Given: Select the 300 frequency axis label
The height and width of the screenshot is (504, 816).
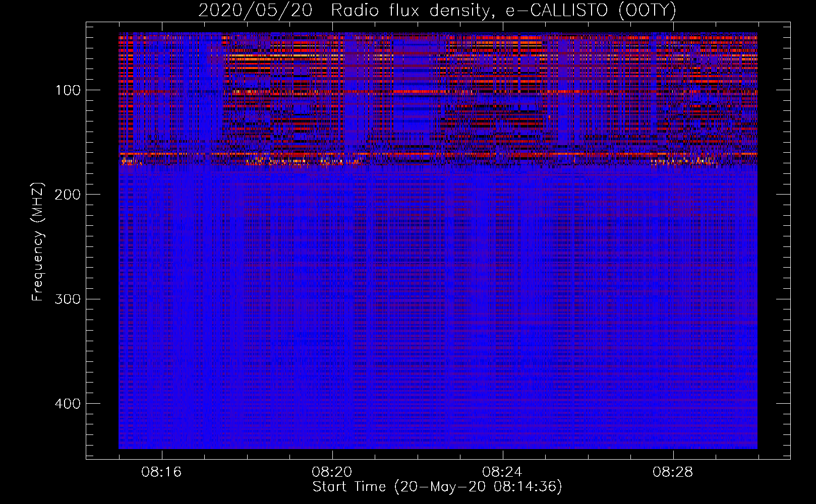Looking at the screenshot, I should click(68, 299).
